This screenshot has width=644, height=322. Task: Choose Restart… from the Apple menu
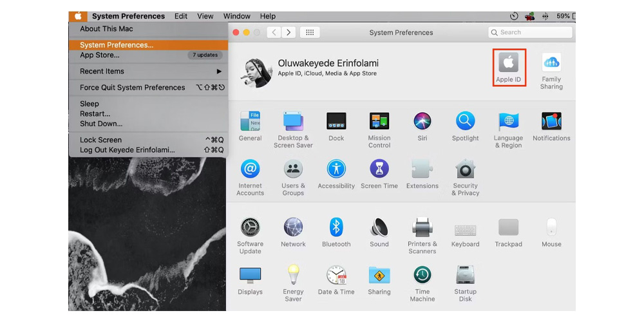[x=148, y=114]
